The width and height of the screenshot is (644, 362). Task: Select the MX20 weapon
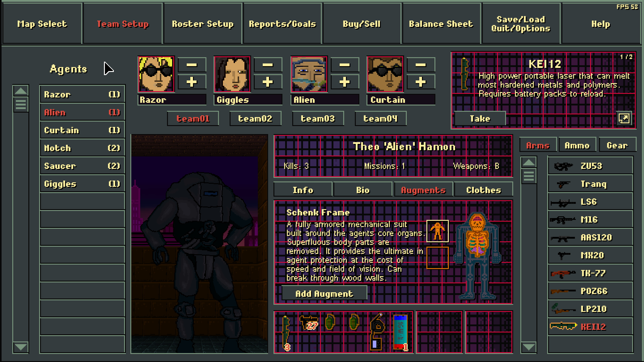[590, 255]
